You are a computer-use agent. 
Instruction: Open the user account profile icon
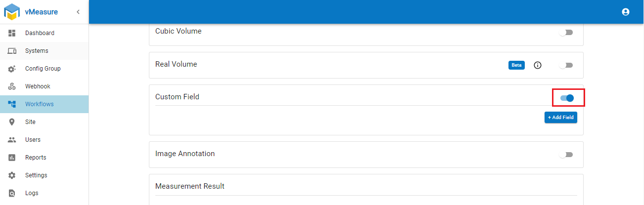pyautogui.click(x=626, y=12)
